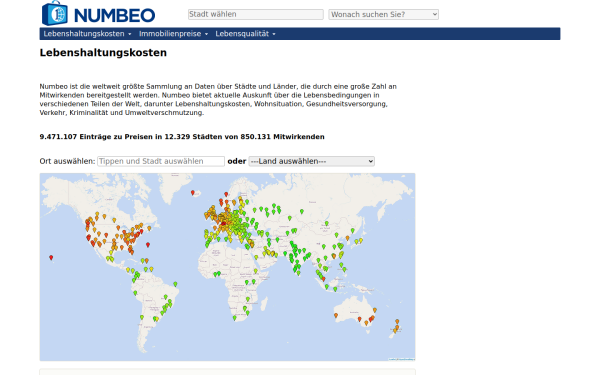Click the '9.471.107 Einträge zu Preisen' statistics line

(x=182, y=137)
